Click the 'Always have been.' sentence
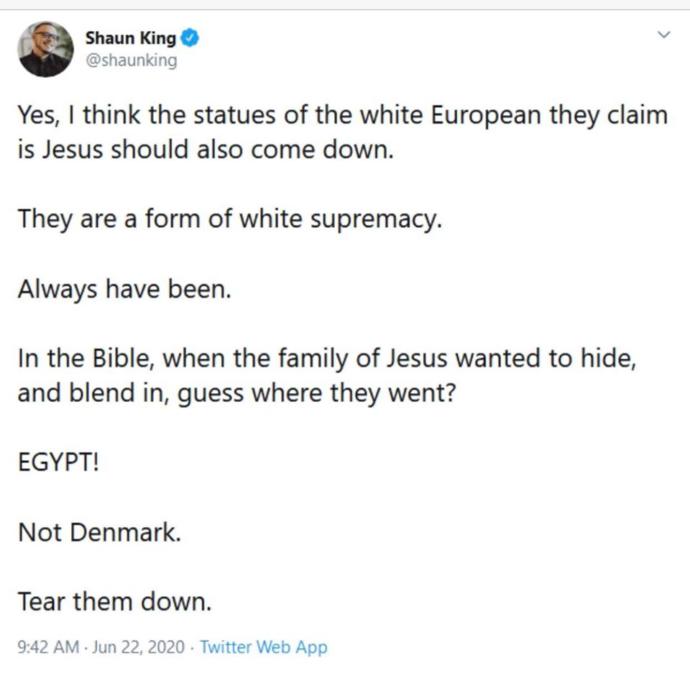This screenshot has width=690, height=673. coord(125,289)
